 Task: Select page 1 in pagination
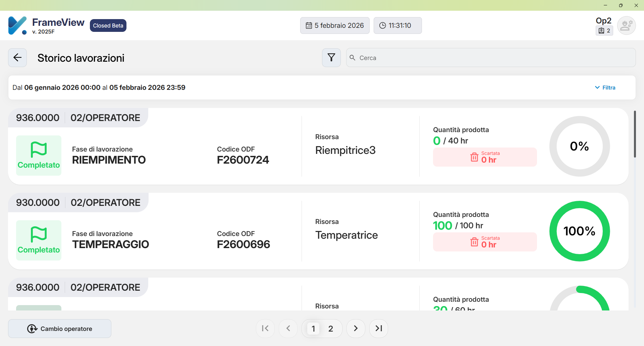point(313,329)
